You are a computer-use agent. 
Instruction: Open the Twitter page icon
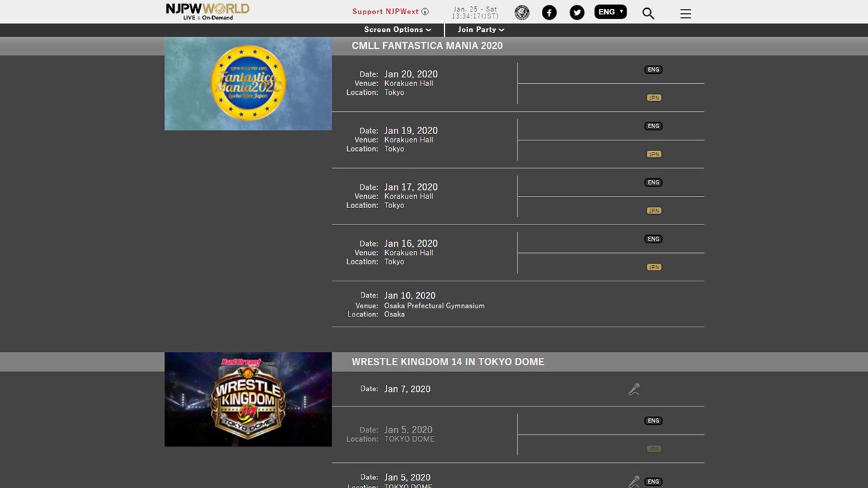pyautogui.click(x=577, y=12)
